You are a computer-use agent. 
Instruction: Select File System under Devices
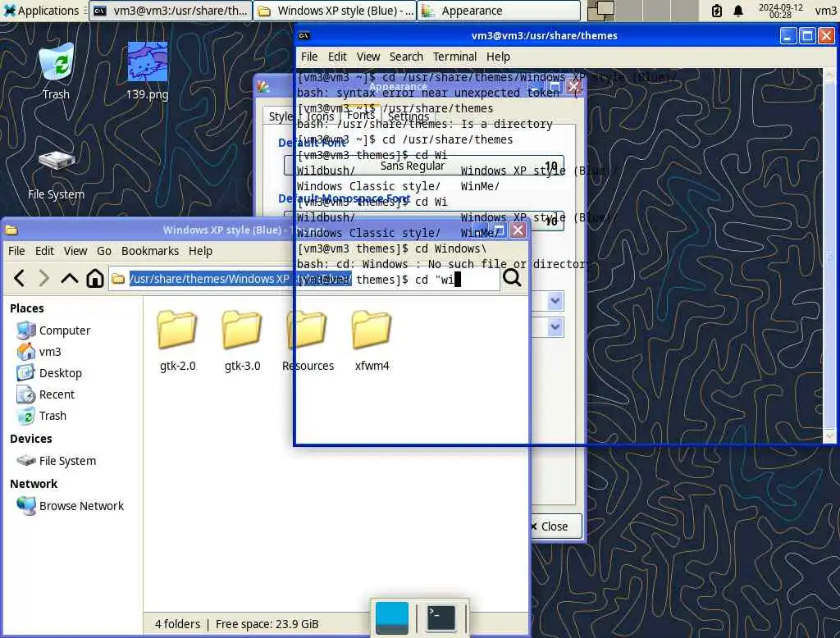click(57, 461)
